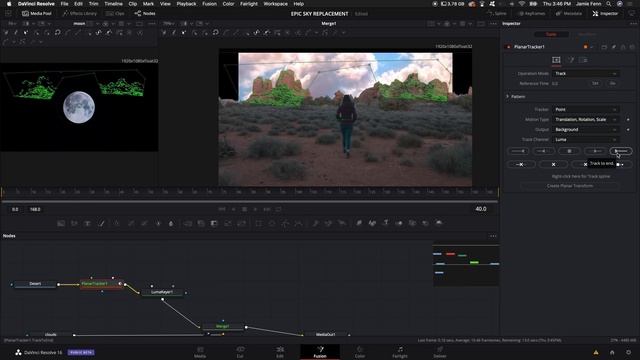Add a pEmitter particle node from toolbar
Screen dimensions: 640x360
pyautogui.click(x=315, y=223)
